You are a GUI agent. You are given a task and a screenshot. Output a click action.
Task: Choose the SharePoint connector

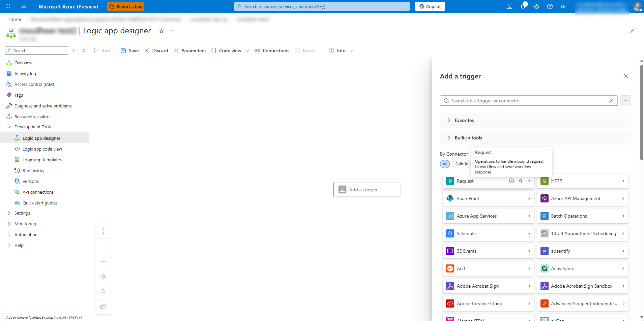[488, 198]
